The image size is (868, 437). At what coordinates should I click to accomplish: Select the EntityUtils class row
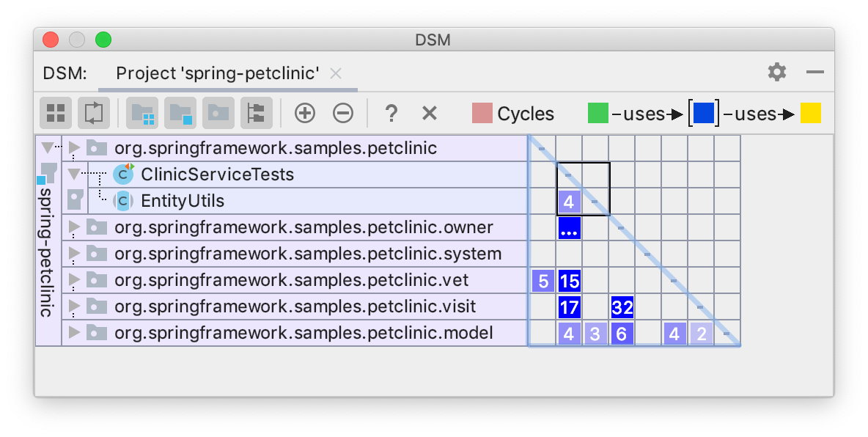click(183, 201)
